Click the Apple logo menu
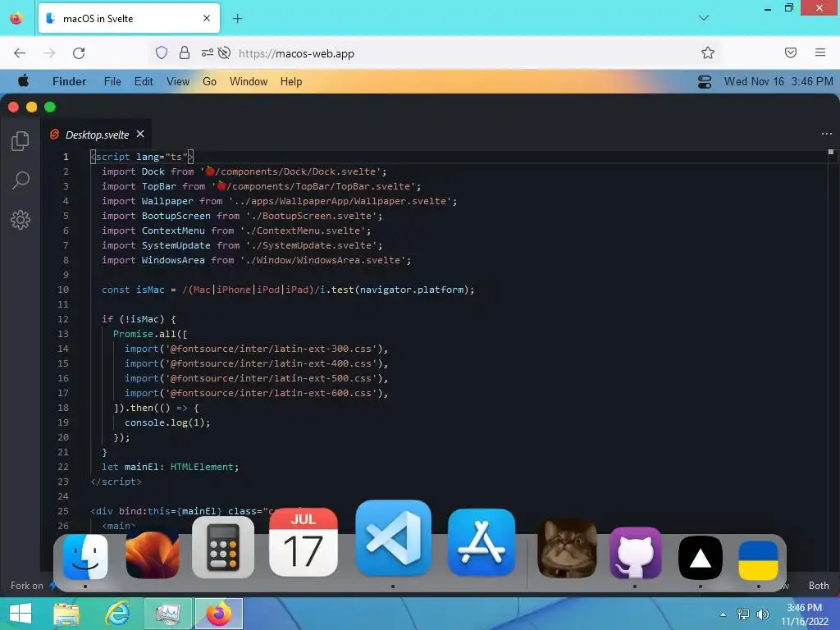The image size is (840, 630). (x=23, y=81)
